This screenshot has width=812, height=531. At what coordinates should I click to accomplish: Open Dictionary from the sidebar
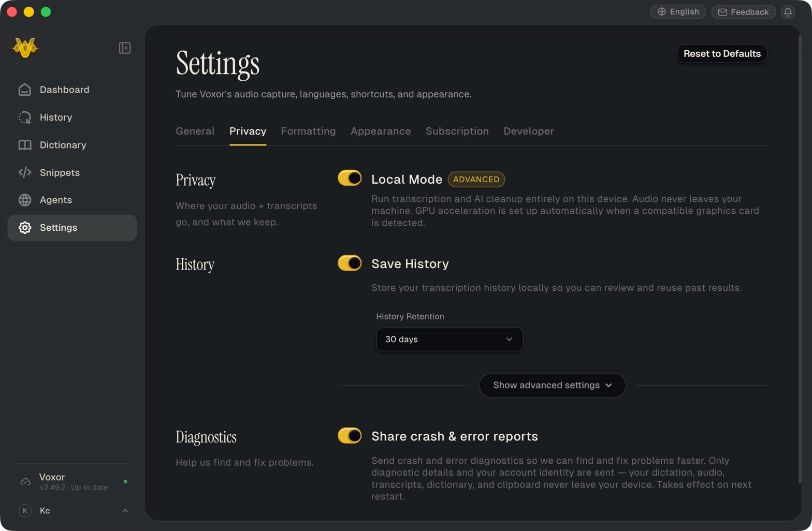(72, 145)
